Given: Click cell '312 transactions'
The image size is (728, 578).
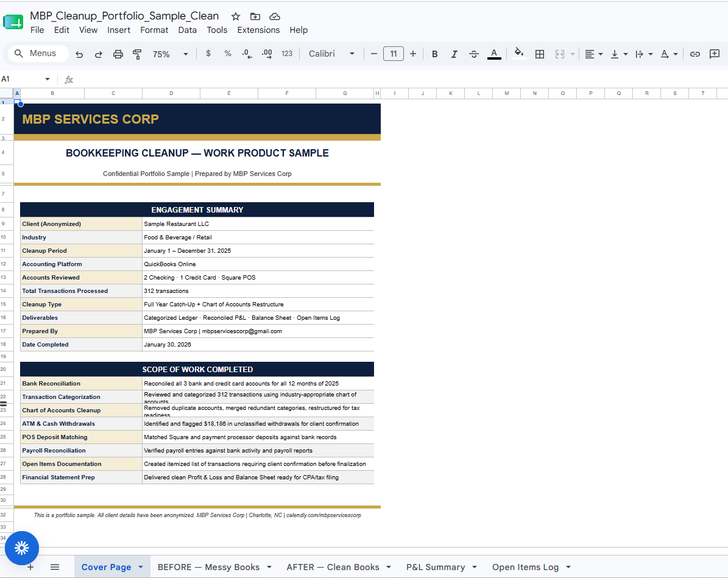Looking at the screenshot, I should [x=258, y=291].
